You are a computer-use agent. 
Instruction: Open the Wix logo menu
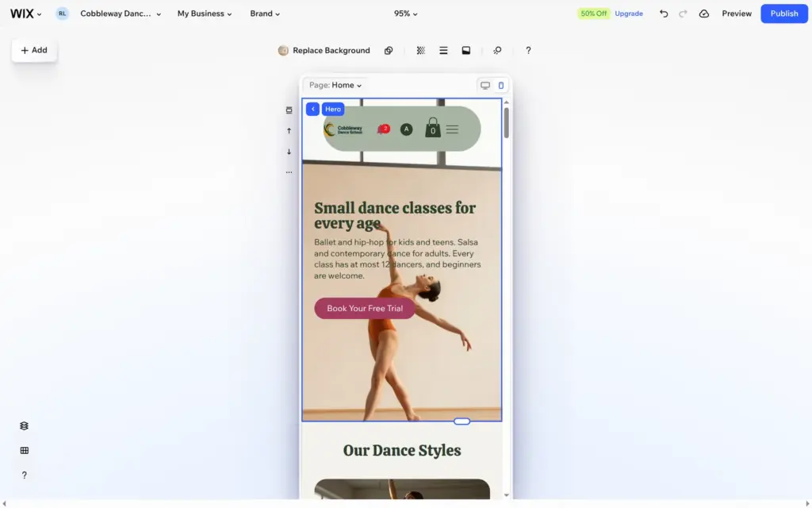(x=25, y=13)
